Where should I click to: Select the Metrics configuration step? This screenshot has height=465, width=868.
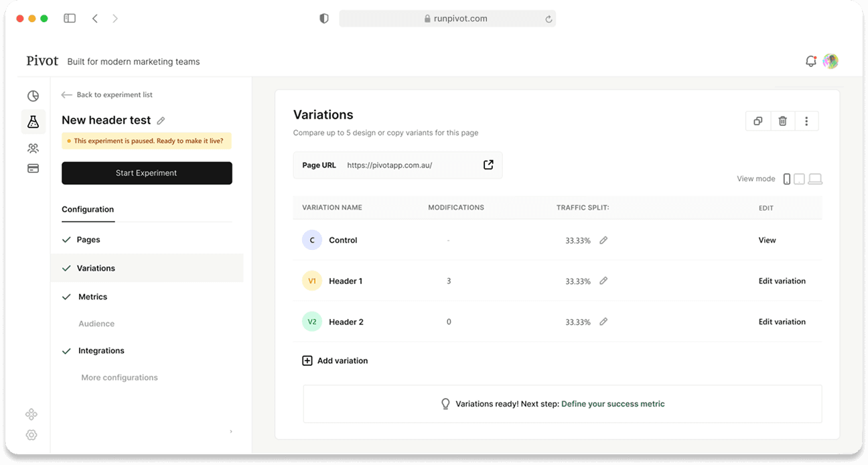[x=92, y=297]
